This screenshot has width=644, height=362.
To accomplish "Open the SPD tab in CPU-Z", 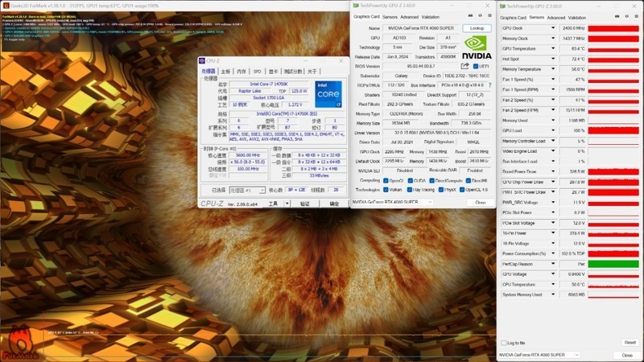I will coord(257,72).
